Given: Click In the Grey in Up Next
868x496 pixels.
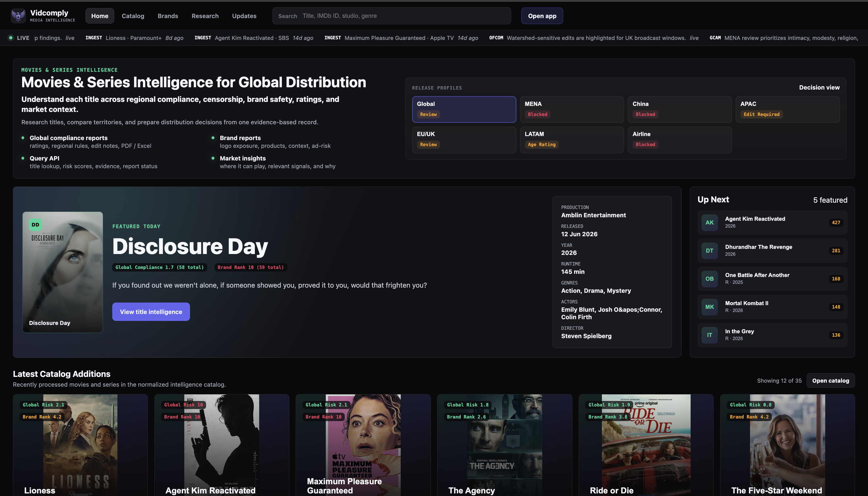Looking at the screenshot, I should pyautogui.click(x=772, y=335).
